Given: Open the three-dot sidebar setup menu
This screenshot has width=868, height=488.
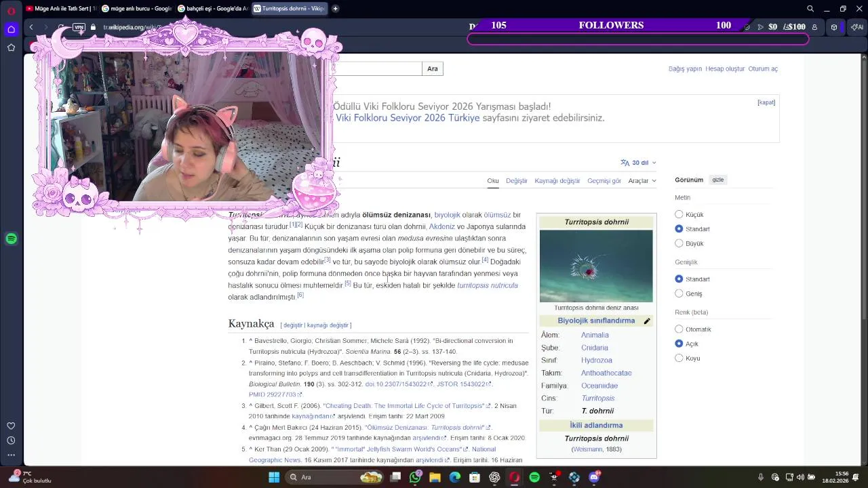Looking at the screenshot, I should pos(11,455).
